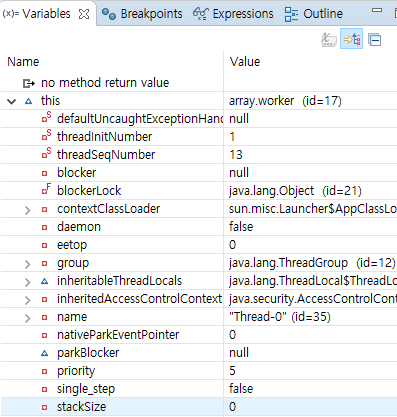Click the Value column header
397x417 pixels.
(x=245, y=62)
